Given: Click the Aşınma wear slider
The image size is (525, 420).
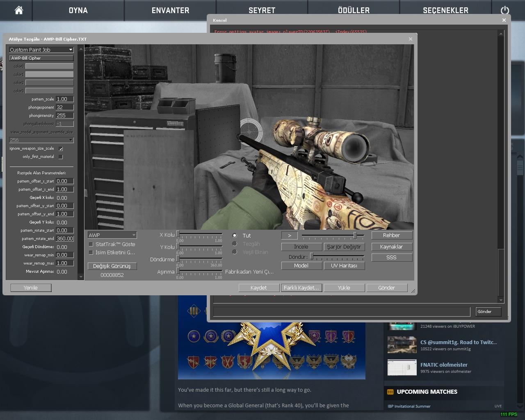Looking at the screenshot, I should [x=200, y=271].
